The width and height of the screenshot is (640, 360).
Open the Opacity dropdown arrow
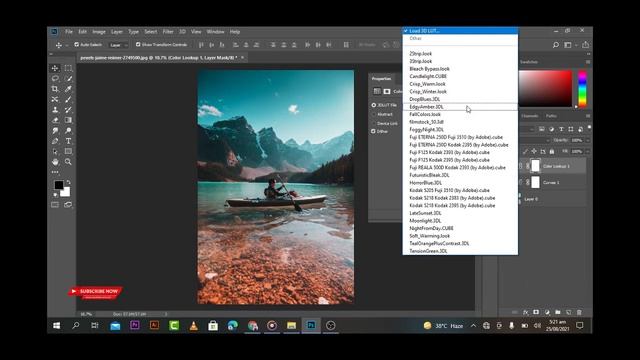click(x=588, y=140)
